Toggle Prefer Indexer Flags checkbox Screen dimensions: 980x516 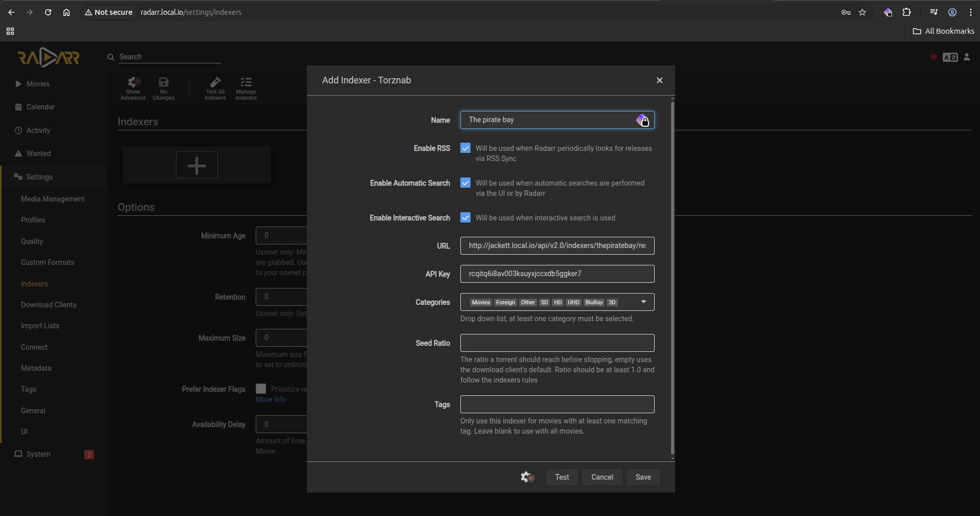tap(261, 389)
